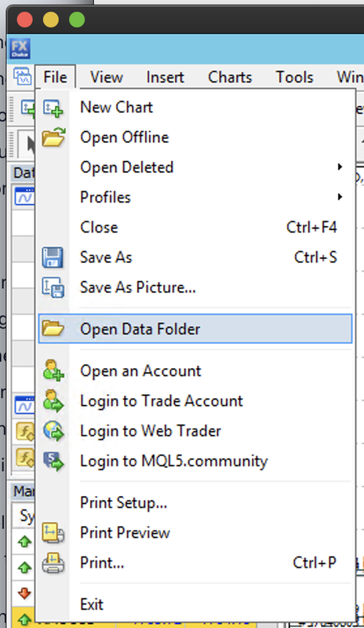Screen dimensions: 364x628
Task: Expand the Profiles submenu
Action: coord(195,198)
